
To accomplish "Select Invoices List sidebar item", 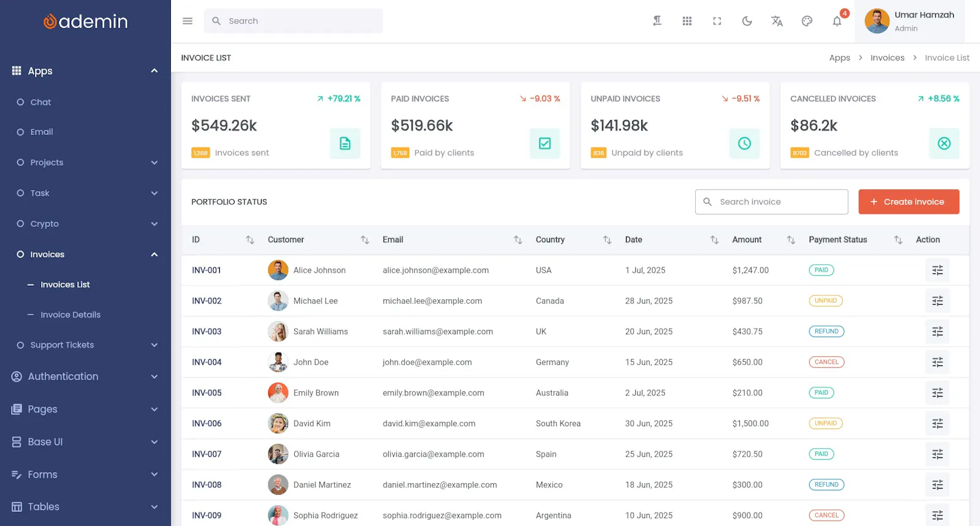I will (x=65, y=284).
